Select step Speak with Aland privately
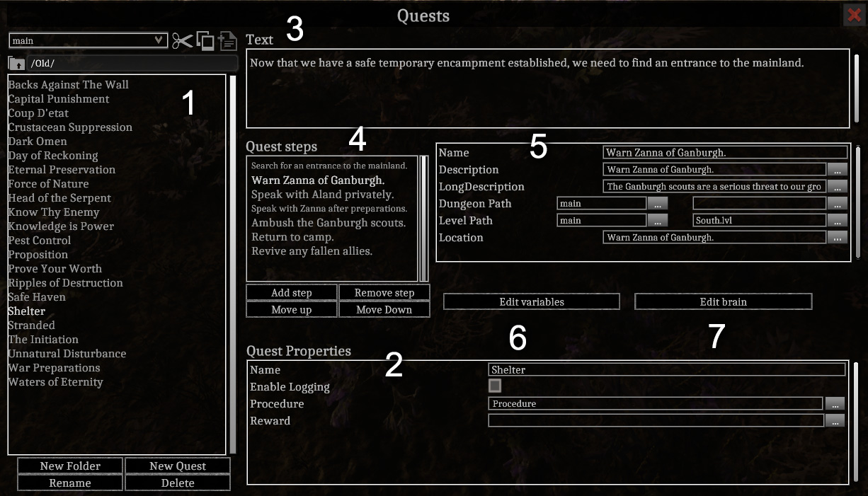 pyautogui.click(x=323, y=195)
